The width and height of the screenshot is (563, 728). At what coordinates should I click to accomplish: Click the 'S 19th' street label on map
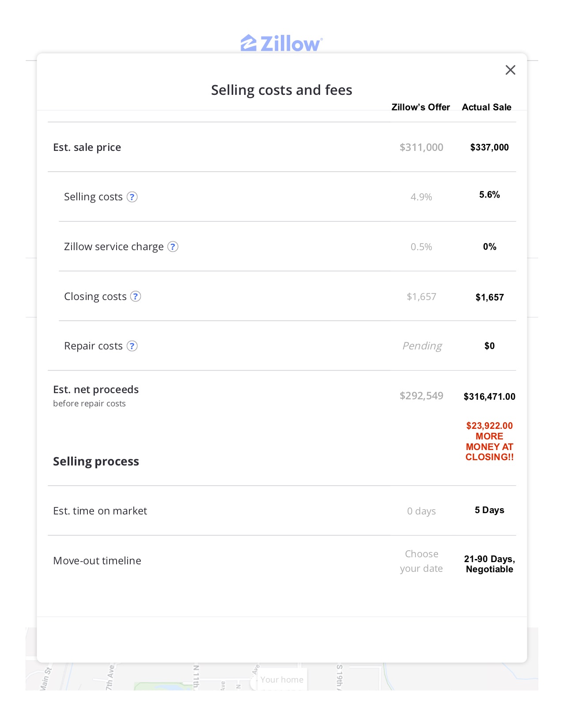339,675
